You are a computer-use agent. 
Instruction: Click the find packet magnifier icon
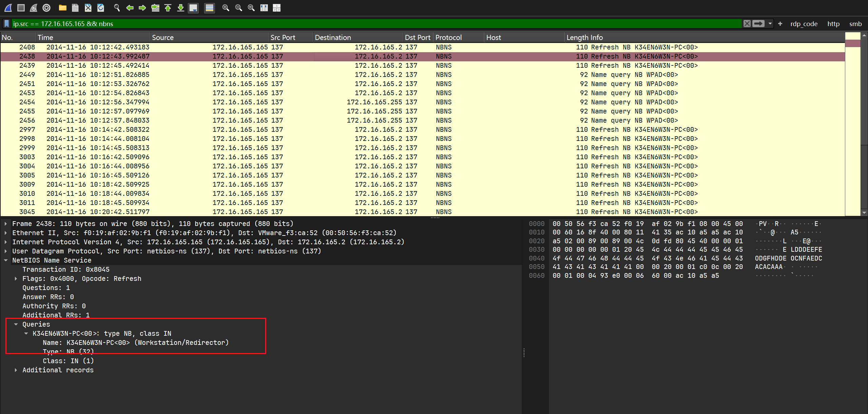click(x=117, y=7)
